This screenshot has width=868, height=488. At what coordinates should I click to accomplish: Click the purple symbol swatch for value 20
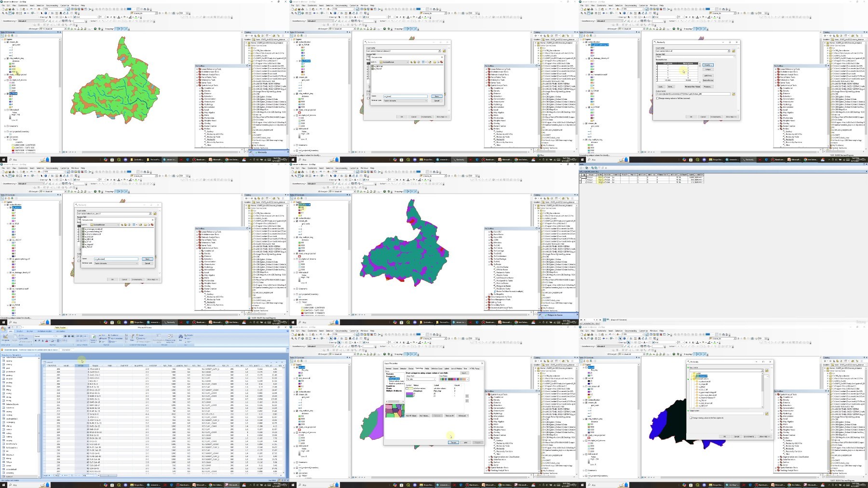[x=409, y=393]
